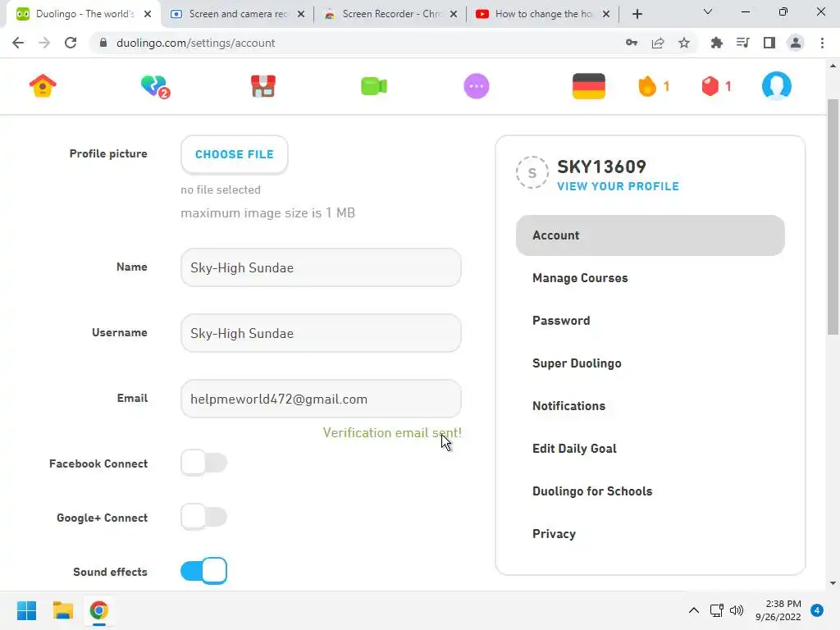Open the Duolingo shop icon
The image size is (840, 630).
263,85
